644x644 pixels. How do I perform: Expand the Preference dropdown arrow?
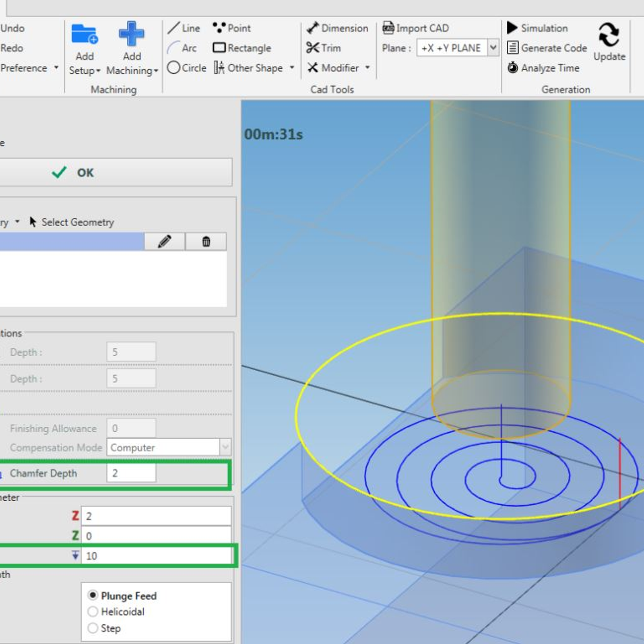click(x=56, y=68)
